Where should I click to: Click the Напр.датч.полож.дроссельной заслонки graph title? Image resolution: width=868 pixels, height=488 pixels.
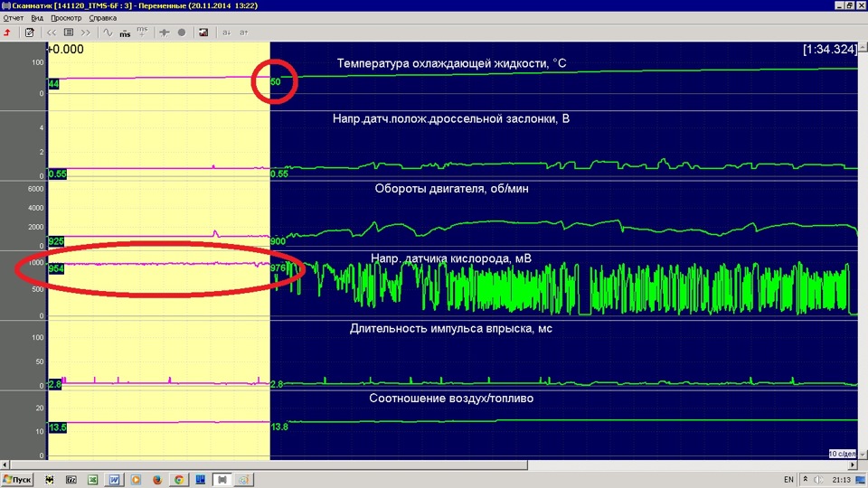[x=451, y=119]
